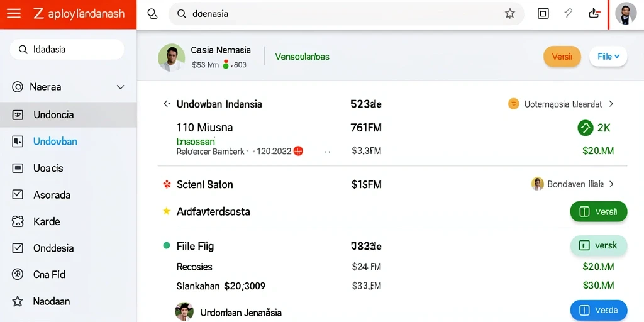The image size is (644, 322).
Task: Click the Zaployfandanash logo text
Action: pyautogui.click(x=79, y=14)
